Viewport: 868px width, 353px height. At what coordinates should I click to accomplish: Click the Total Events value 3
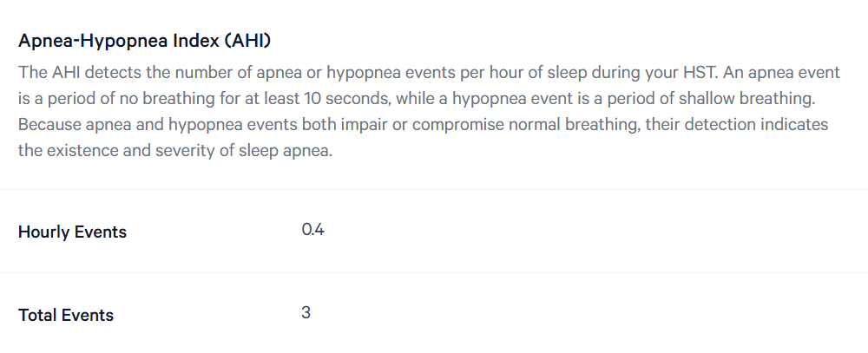(306, 312)
